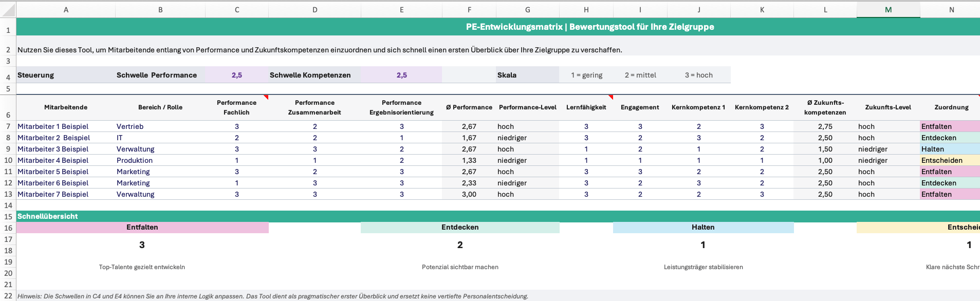Click the blue Halten summary header
The width and height of the screenshot is (980, 301).
click(x=703, y=227)
